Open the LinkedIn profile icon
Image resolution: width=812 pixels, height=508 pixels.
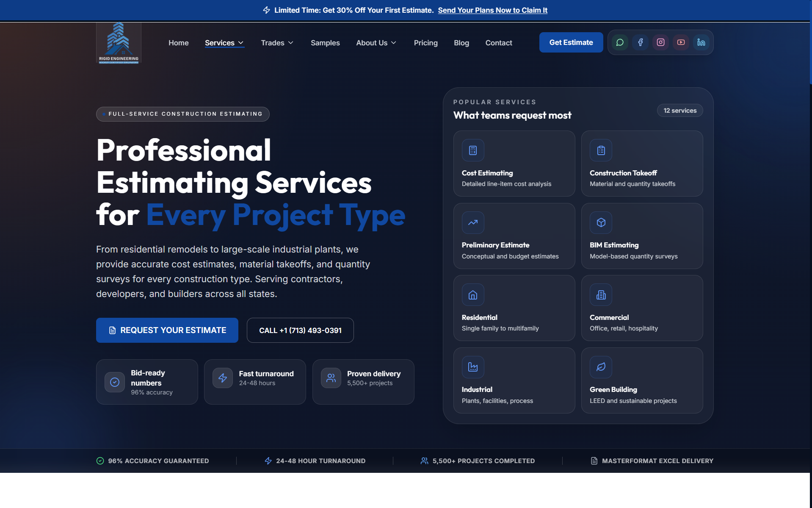pyautogui.click(x=701, y=42)
